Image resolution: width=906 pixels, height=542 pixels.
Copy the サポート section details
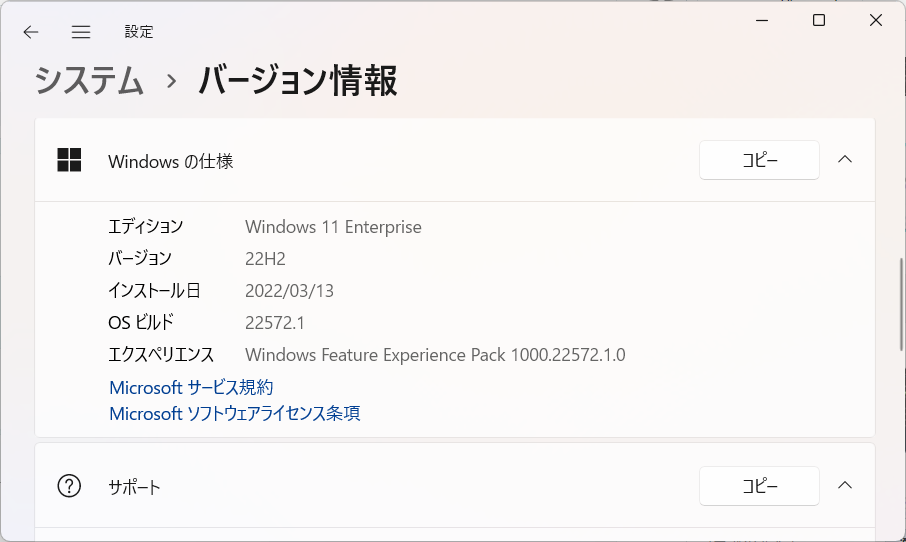coord(759,486)
